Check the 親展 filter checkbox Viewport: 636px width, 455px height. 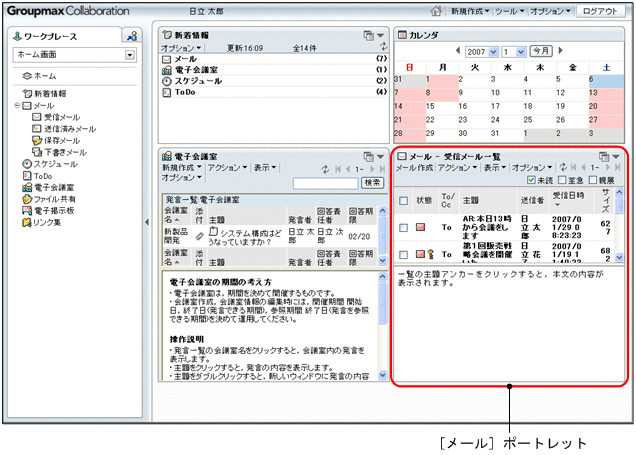click(x=593, y=180)
